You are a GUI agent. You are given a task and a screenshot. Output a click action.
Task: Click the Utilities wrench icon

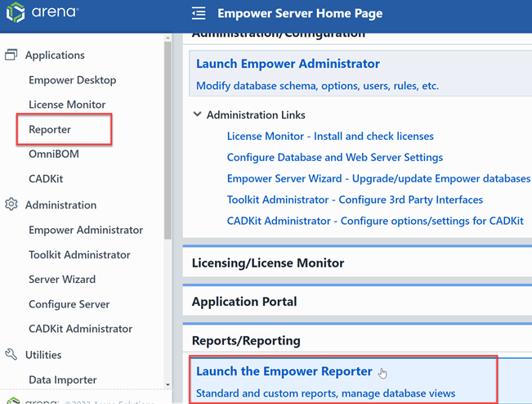coord(11,354)
